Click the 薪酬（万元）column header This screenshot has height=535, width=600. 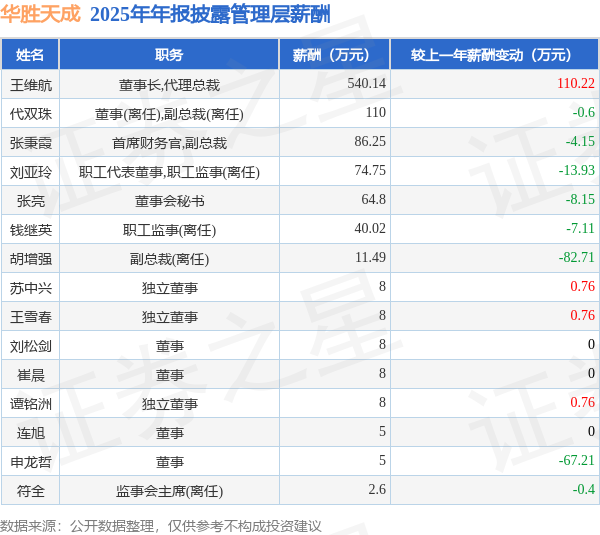pos(334,55)
